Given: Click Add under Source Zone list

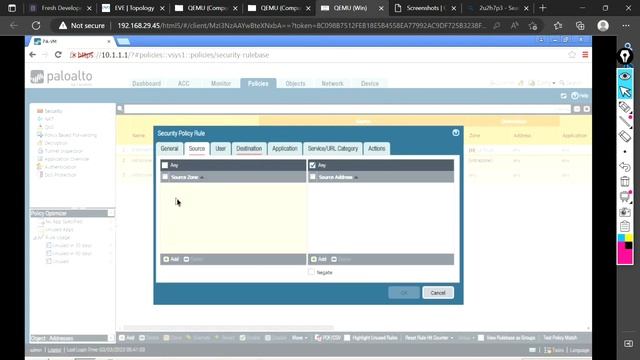Looking at the screenshot, I should tap(171, 259).
